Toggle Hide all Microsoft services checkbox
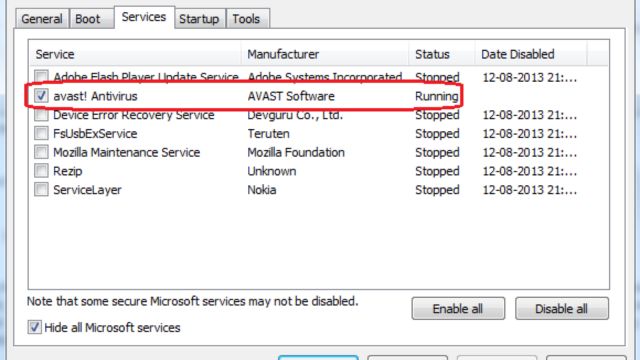 point(35,327)
